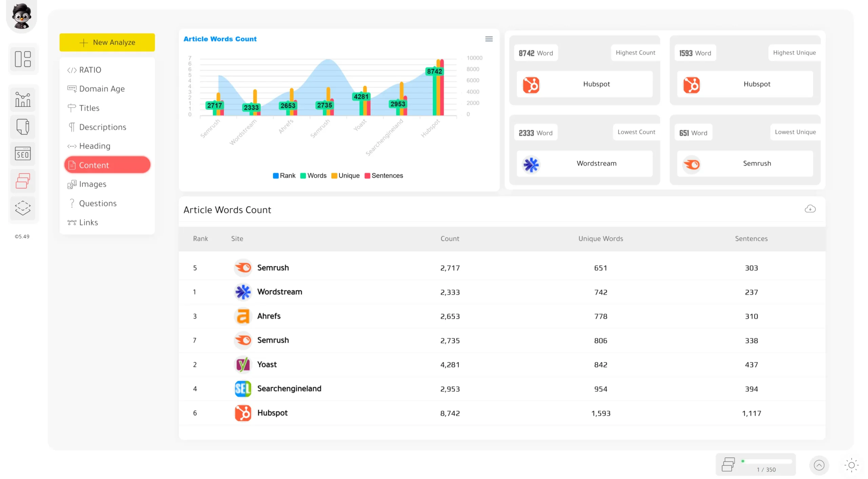
Task: Click Semrush logo in rank 7 row
Action: [x=243, y=340]
